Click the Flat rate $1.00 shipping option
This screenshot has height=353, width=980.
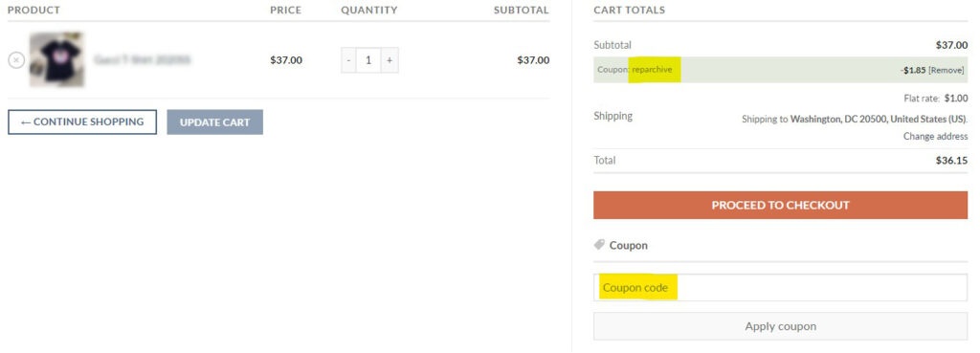936,99
